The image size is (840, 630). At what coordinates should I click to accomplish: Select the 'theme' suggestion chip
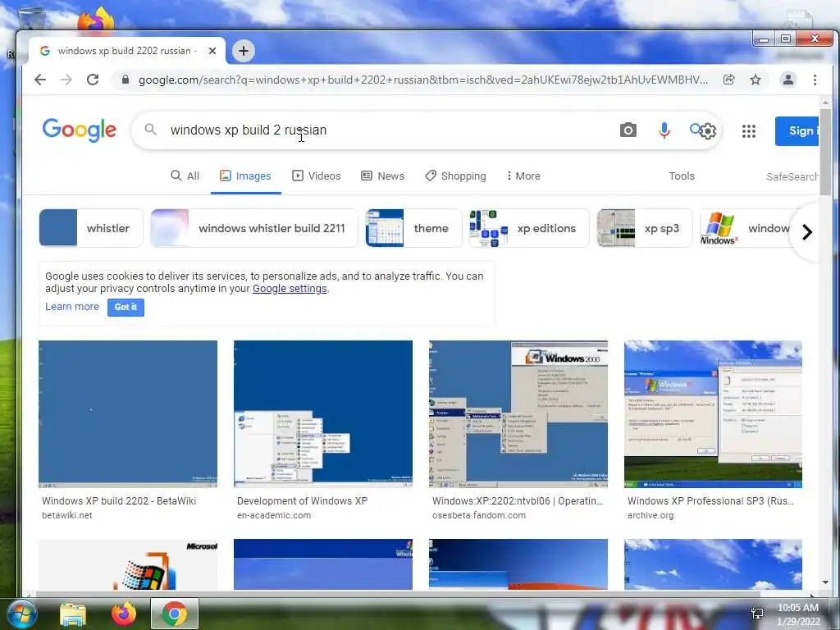(413, 228)
